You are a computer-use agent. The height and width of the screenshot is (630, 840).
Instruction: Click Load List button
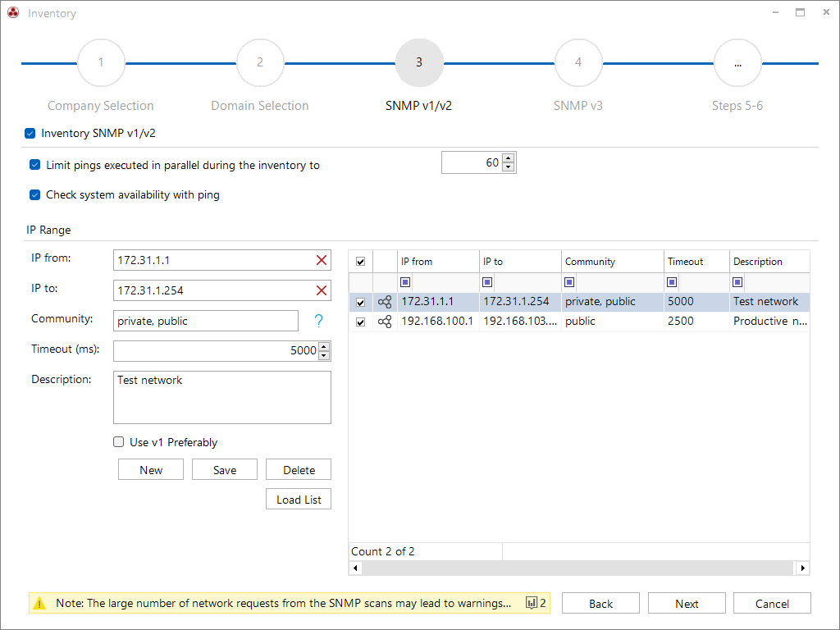[x=299, y=500]
